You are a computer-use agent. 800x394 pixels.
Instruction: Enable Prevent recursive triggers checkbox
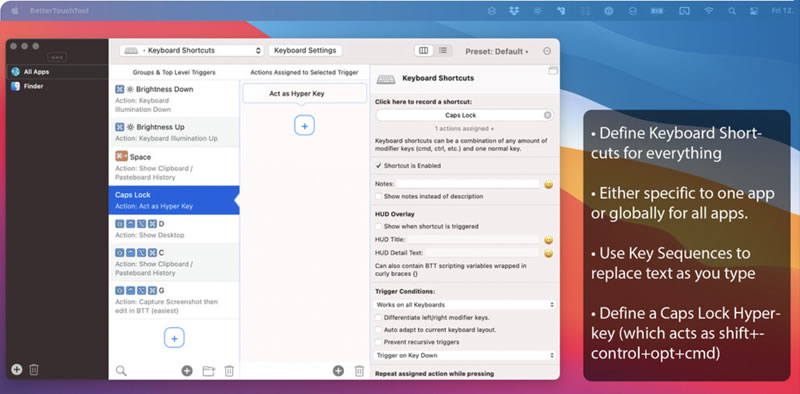coord(379,342)
